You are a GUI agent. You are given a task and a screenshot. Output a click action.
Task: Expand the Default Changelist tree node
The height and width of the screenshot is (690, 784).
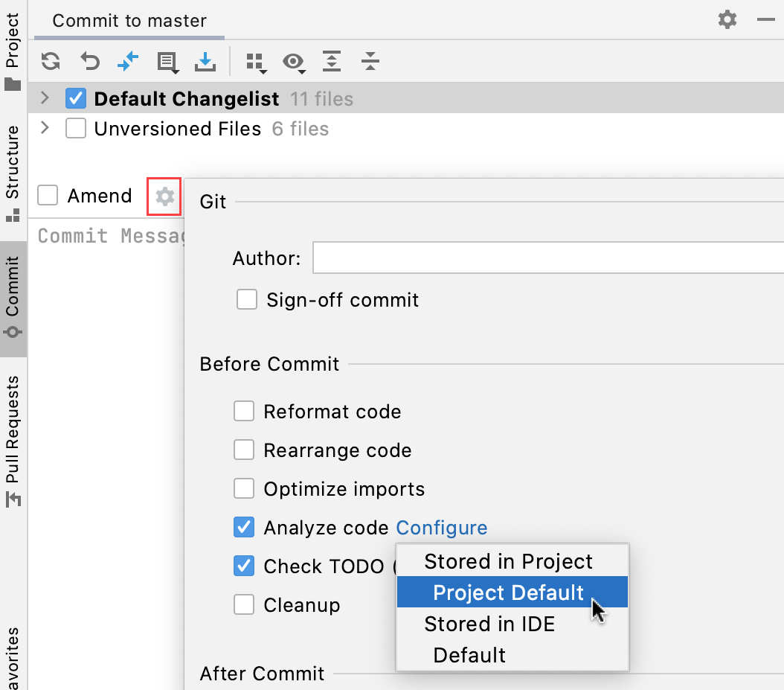[44, 98]
